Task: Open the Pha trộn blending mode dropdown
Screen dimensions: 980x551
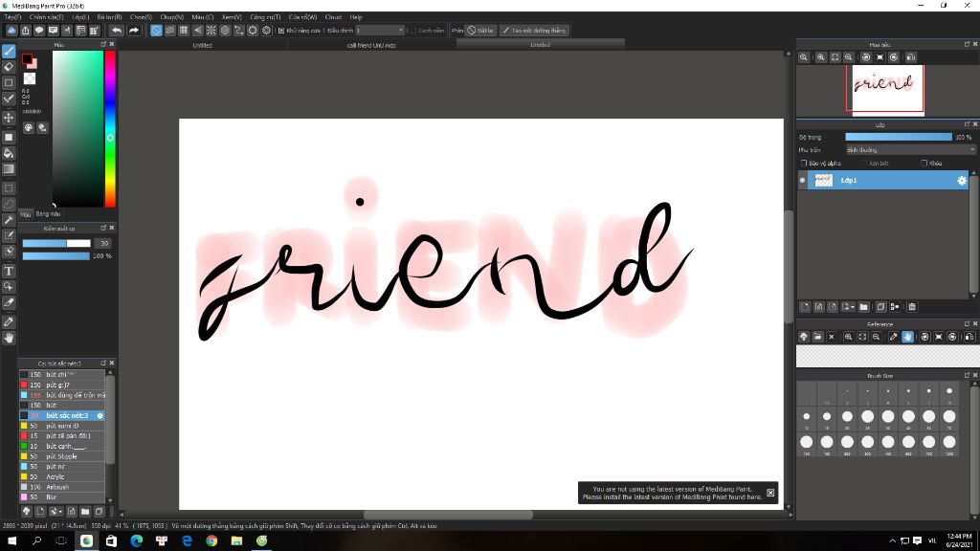Action: tap(910, 150)
